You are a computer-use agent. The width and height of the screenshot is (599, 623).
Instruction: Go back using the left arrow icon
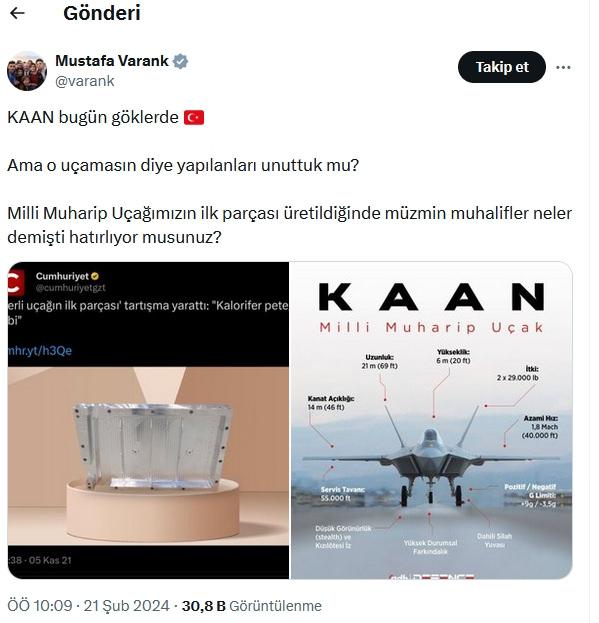17,14
